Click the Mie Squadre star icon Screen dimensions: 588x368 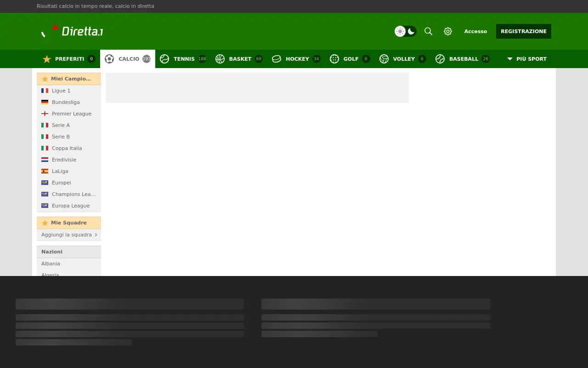(45, 223)
